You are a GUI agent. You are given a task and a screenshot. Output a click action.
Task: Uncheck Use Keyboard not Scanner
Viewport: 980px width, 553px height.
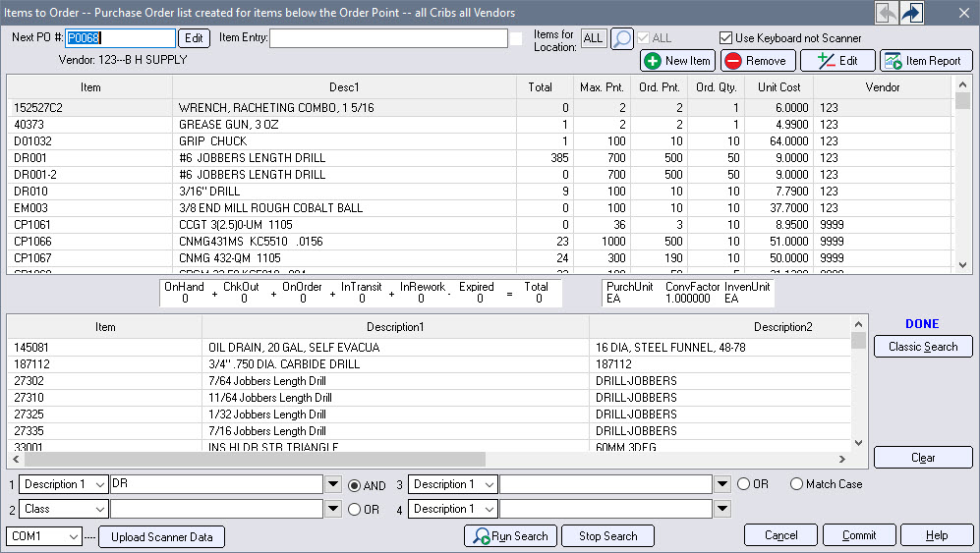tap(726, 38)
